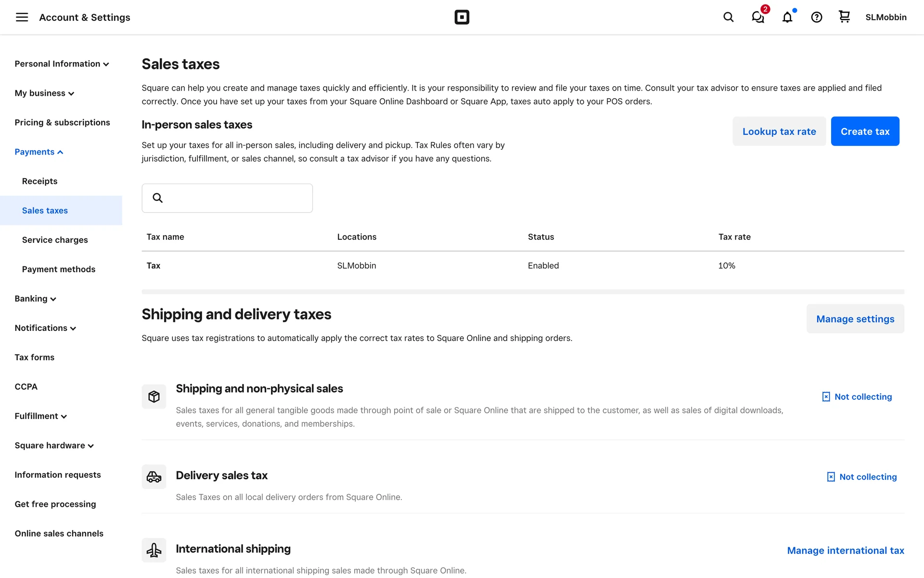The height and width of the screenshot is (578, 924).
Task: Focus the tax search input field
Action: coord(236,198)
